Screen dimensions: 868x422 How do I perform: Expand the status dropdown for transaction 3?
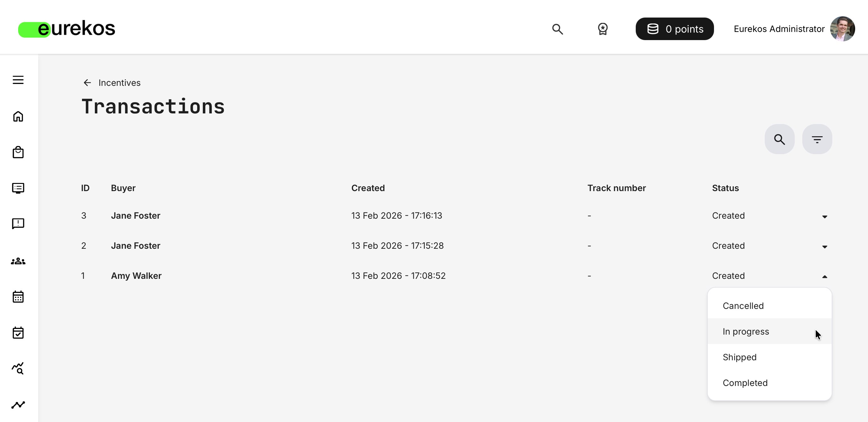click(824, 216)
